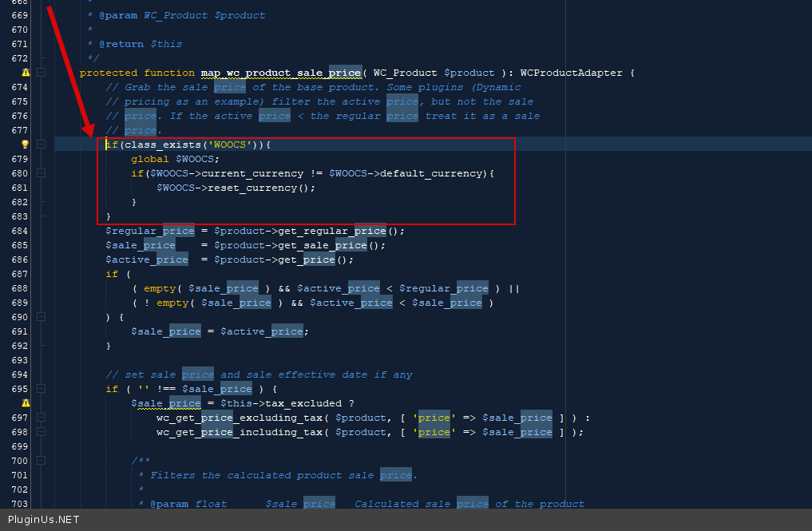The height and width of the screenshot is (531, 812).
Task: Click line number 669 in the gutter
Action: [x=20, y=15]
